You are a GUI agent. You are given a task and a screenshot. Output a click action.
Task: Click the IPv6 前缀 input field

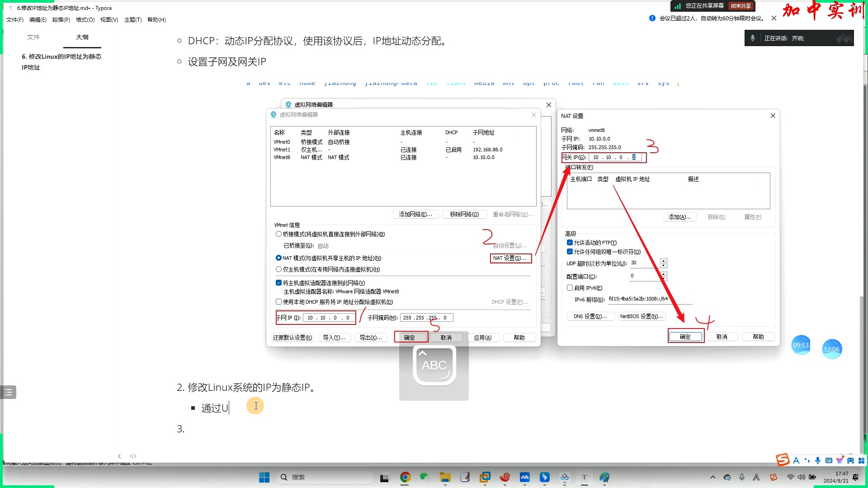(x=650, y=299)
